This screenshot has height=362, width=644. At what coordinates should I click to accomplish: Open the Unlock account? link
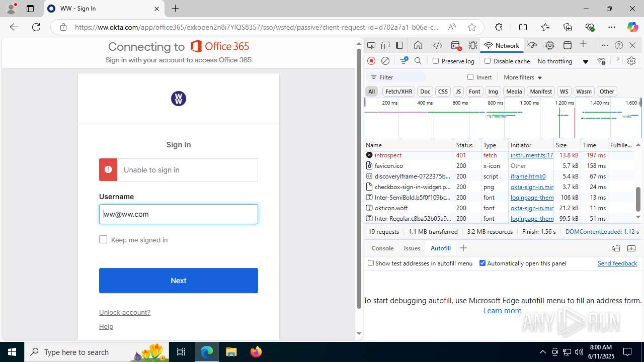[125, 312]
